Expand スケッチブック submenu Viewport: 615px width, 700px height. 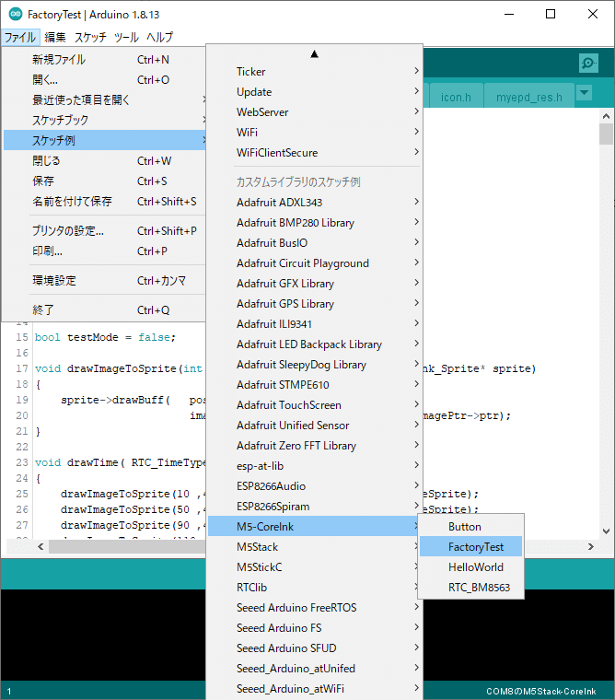click(x=104, y=120)
